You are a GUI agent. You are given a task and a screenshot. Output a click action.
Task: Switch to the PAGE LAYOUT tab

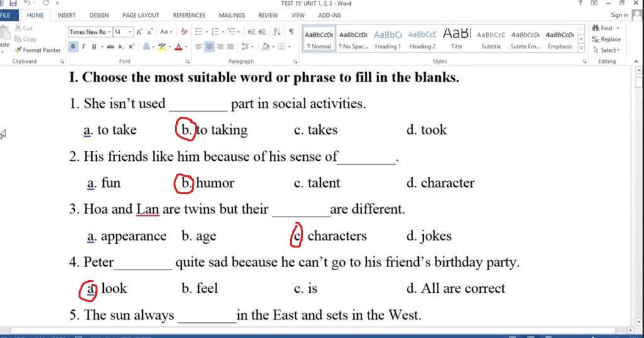(x=140, y=15)
